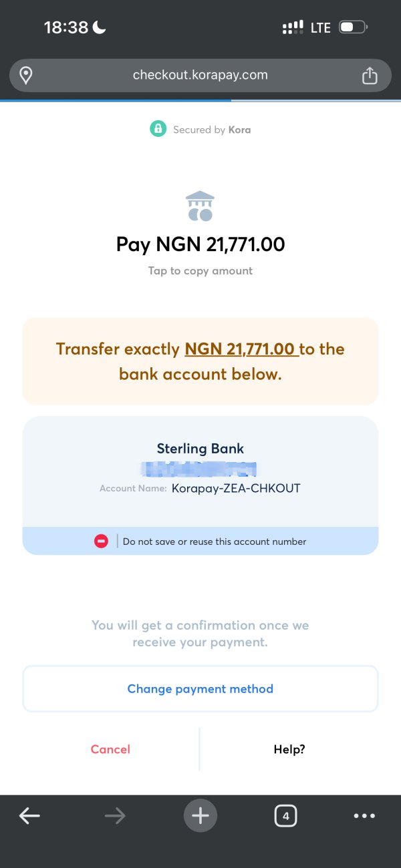401x868 pixels.
Task: Tap the underlined NGN 21,771.00 link
Action: tap(239, 349)
